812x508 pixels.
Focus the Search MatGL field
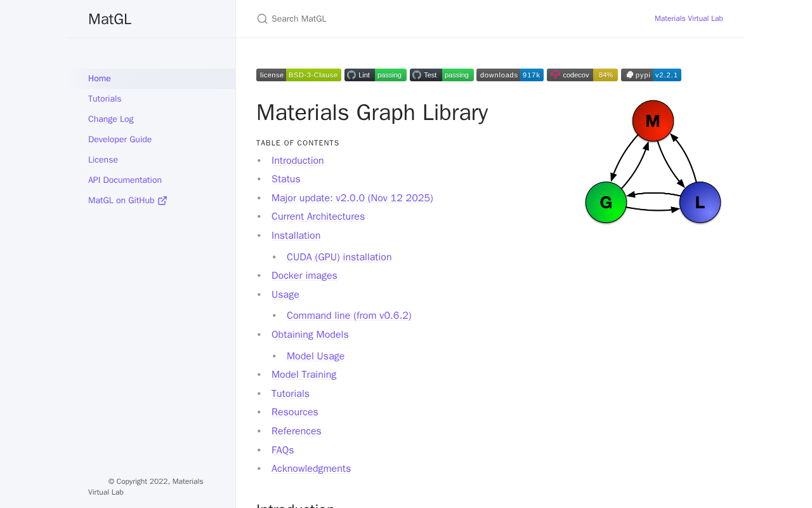pyautogui.click(x=444, y=19)
